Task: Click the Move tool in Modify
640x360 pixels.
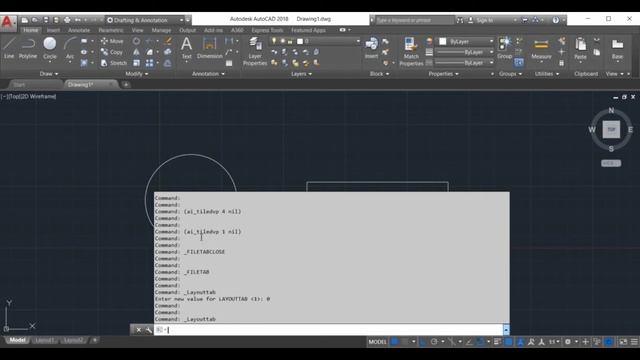Action: tap(112, 41)
